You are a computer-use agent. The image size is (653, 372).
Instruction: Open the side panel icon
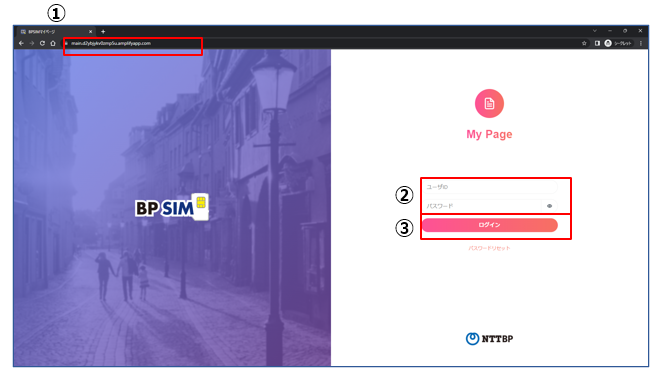(597, 43)
